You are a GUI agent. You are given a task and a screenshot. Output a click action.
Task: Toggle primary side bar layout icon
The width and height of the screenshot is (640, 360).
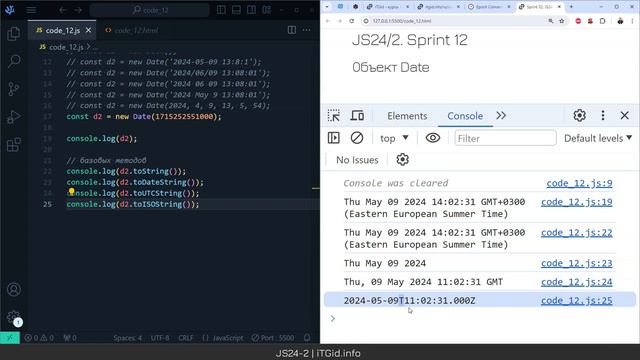tap(221, 10)
